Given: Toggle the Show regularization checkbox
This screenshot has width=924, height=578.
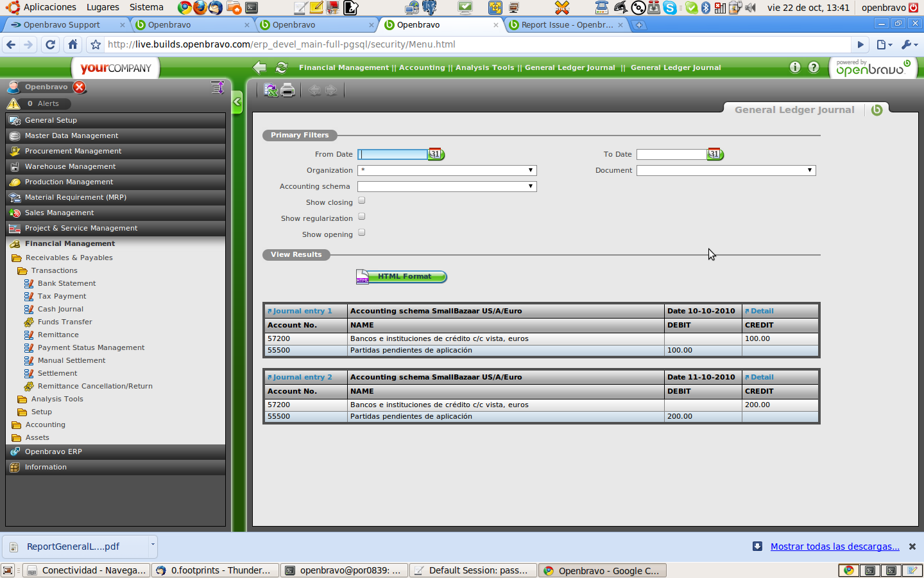Looking at the screenshot, I should [362, 217].
